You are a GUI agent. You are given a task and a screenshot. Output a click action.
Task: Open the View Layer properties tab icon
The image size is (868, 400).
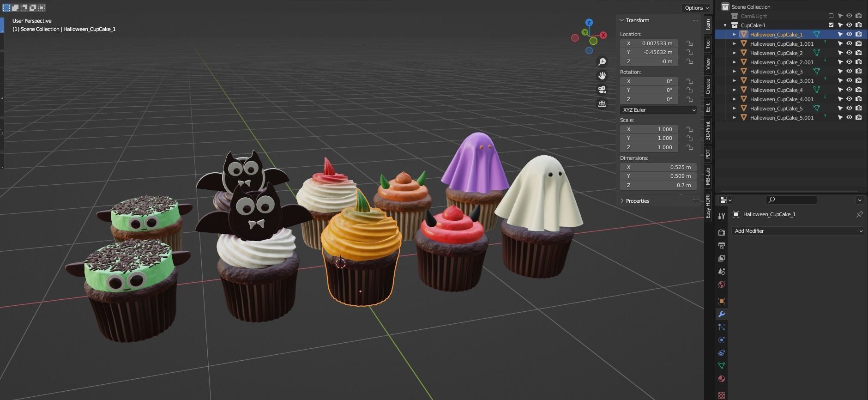click(x=722, y=258)
